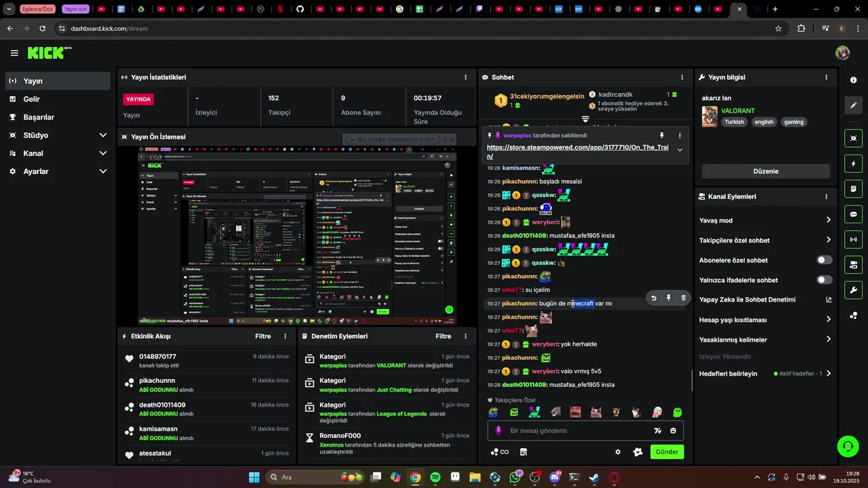Toggle the channel actions widget icon in the right rail
The height and width of the screenshot is (488, 868).
coord(853,264)
